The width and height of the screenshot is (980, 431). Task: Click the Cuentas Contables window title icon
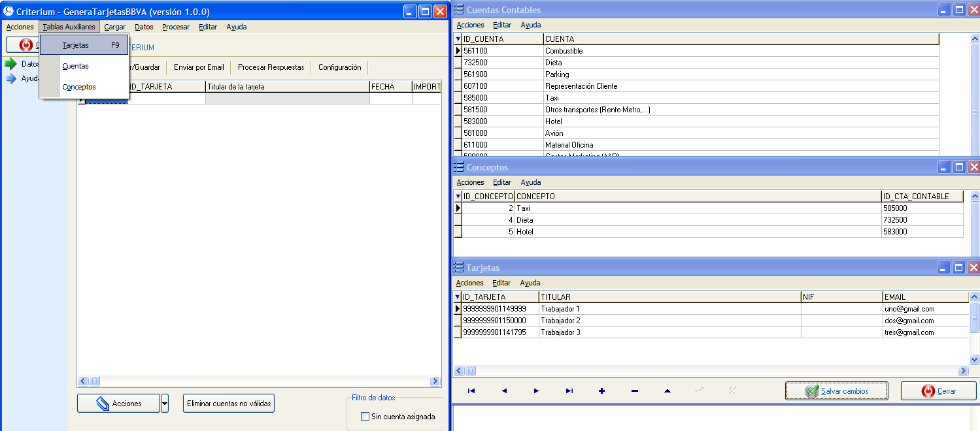[x=459, y=10]
